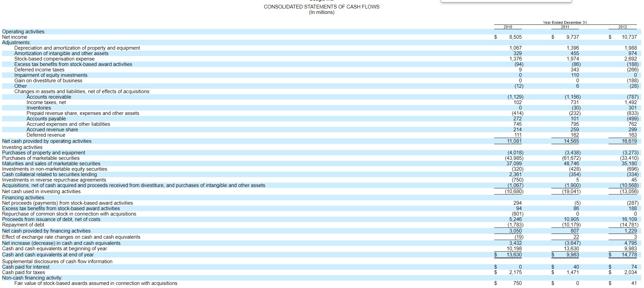Select the 2012 column header
Viewport: 644px width, 288px height.
coord(623,27)
